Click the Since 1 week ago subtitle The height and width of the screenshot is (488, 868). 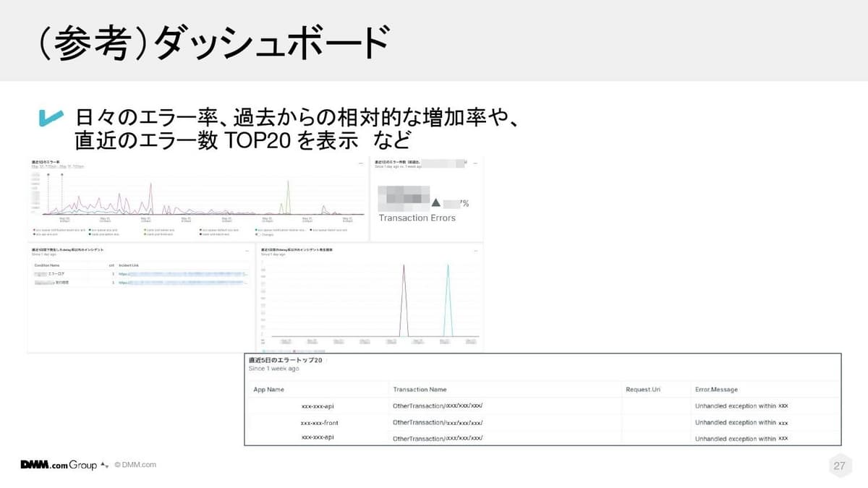click(x=273, y=369)
